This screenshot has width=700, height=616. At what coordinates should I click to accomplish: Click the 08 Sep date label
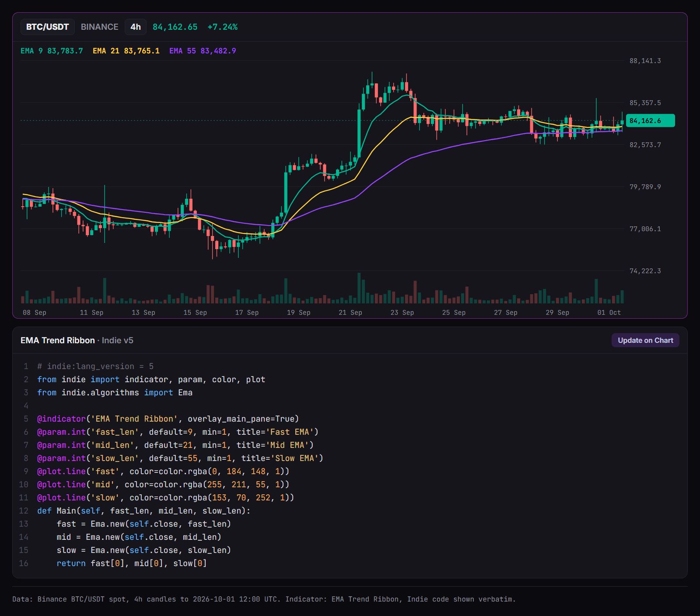pyautogui.click(x=35, y=312)
